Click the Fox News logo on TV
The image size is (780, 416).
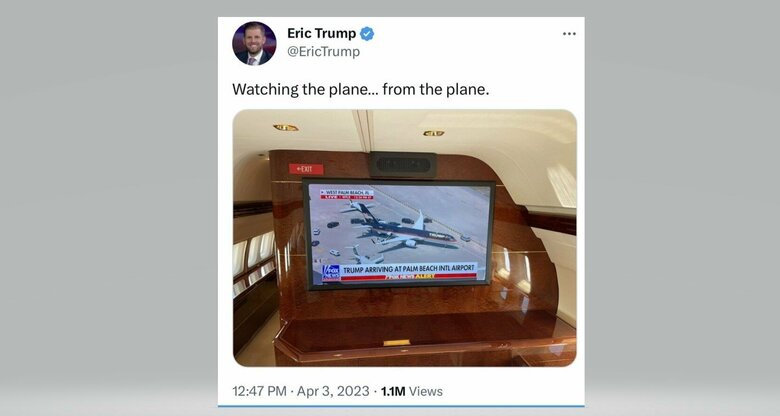pyautogui.click(x=330, y=272)
